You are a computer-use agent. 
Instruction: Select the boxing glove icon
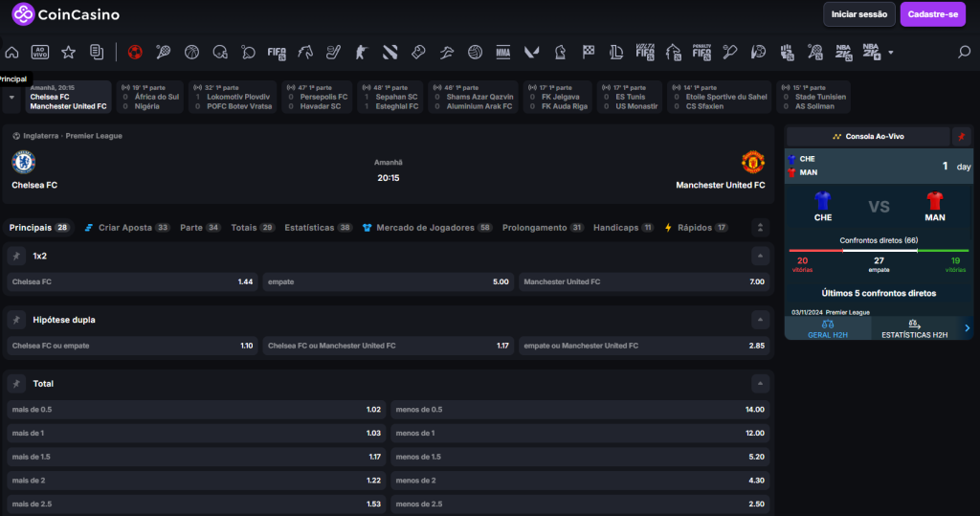(x=418, y=53)
